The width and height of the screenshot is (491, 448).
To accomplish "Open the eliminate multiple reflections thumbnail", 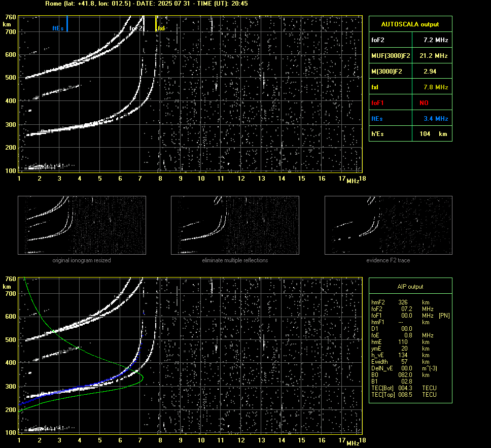I will coord(235,225).
